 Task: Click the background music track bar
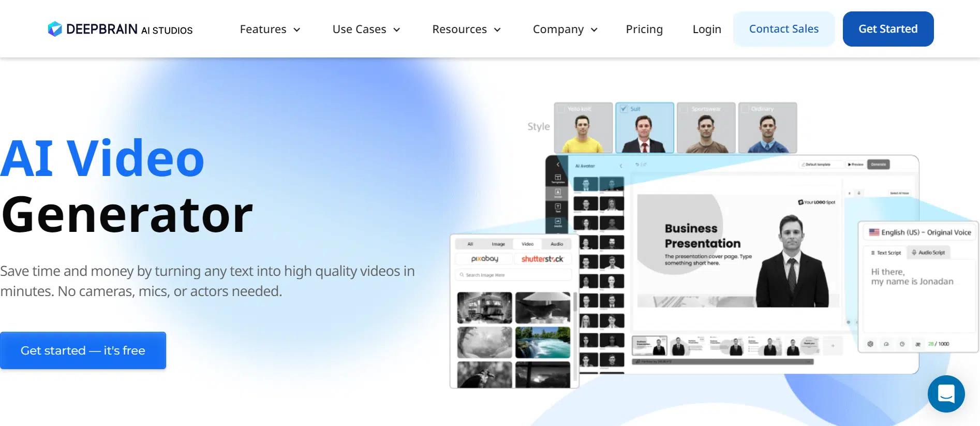click(x=723, y=362)
